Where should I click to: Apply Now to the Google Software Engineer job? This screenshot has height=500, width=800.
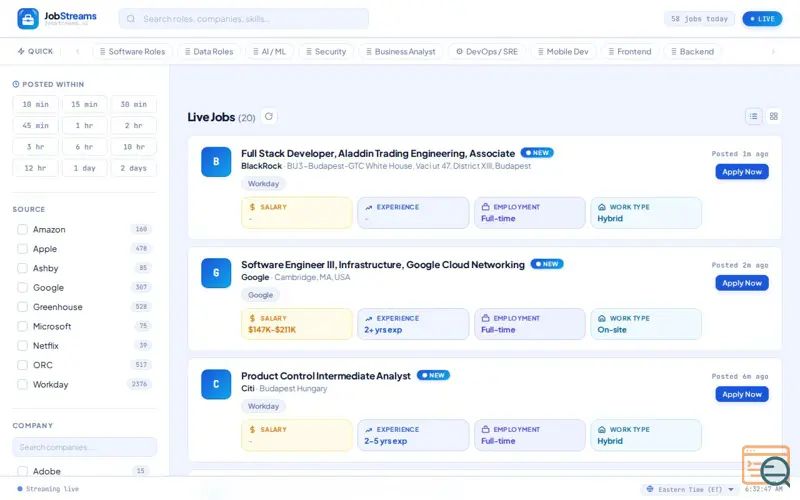[742, 283]
